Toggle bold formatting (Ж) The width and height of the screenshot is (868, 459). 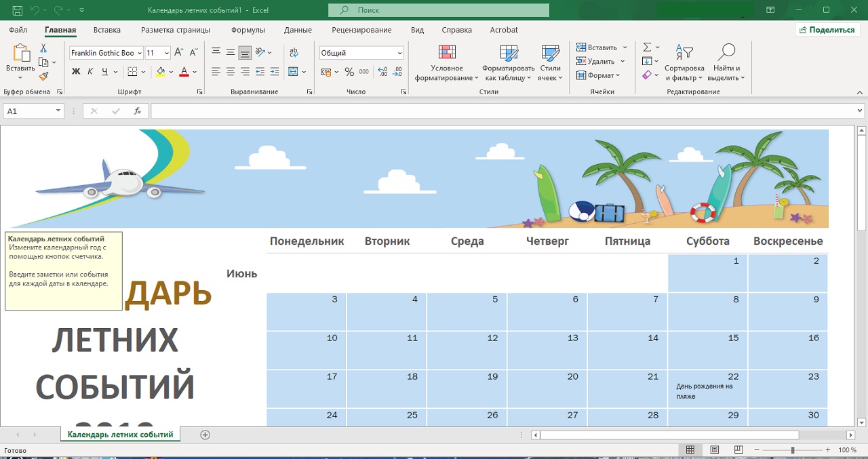click(76, 71)
